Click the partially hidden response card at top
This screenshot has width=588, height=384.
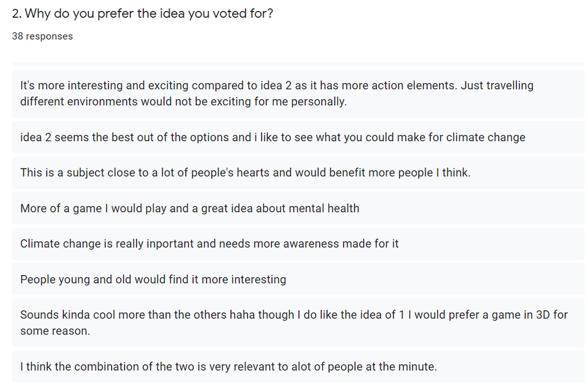[298, 63]
